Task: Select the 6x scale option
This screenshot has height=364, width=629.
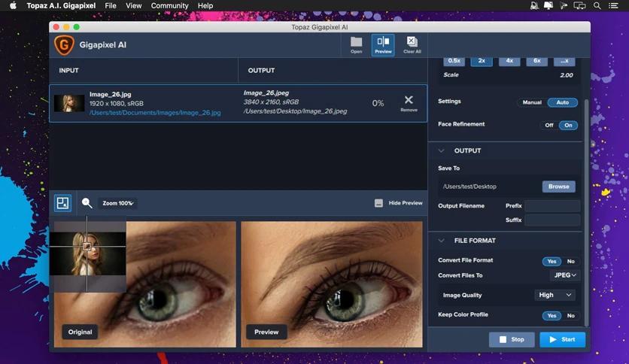Action: click(536, 60)
